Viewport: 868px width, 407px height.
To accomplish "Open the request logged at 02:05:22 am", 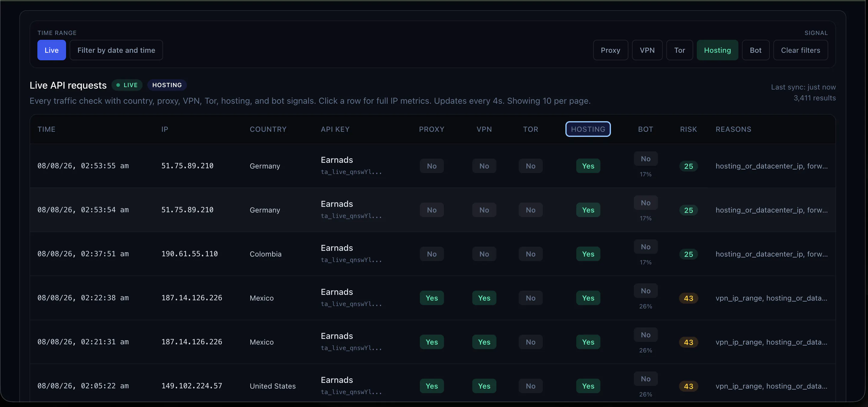I will [433, 383].
